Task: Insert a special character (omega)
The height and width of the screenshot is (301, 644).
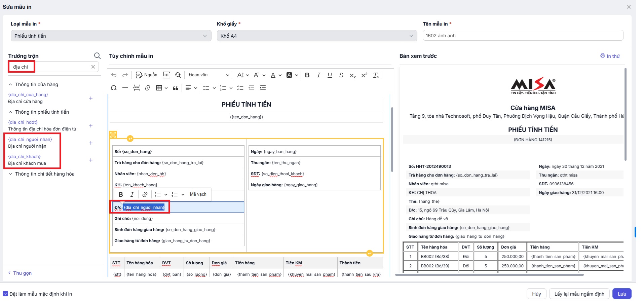Action: coord(114,88)
